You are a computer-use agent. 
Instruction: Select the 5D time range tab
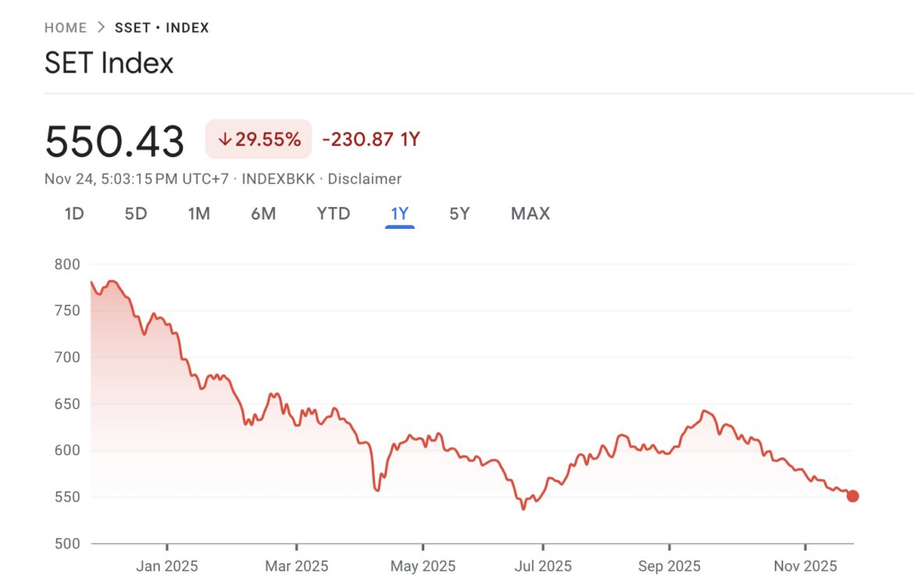(x=136, y=214)
